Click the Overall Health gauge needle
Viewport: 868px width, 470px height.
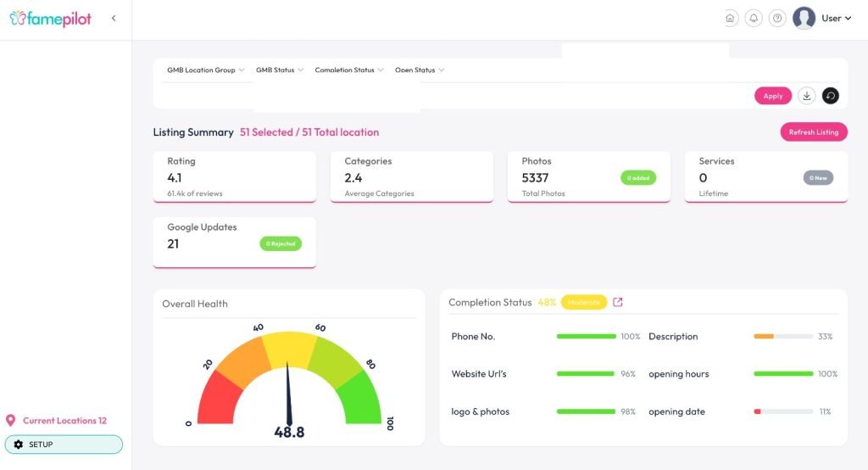point(288,394)
